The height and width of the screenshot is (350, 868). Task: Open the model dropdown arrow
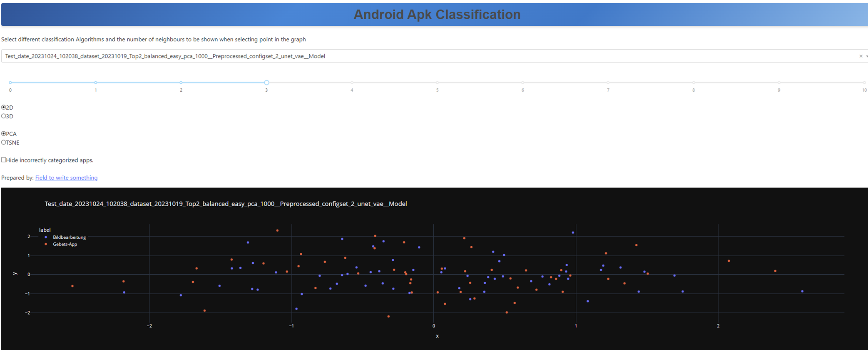[866, 56]
